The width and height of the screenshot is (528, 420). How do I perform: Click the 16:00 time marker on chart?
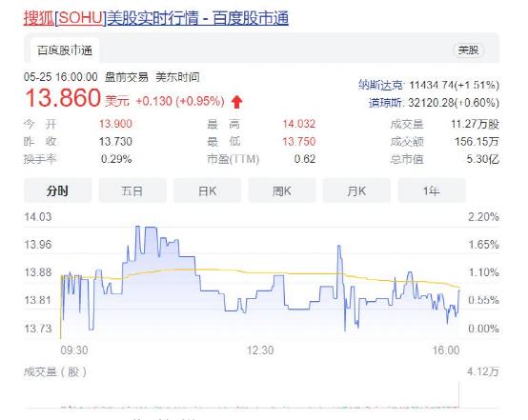click(x=446, y=350)
